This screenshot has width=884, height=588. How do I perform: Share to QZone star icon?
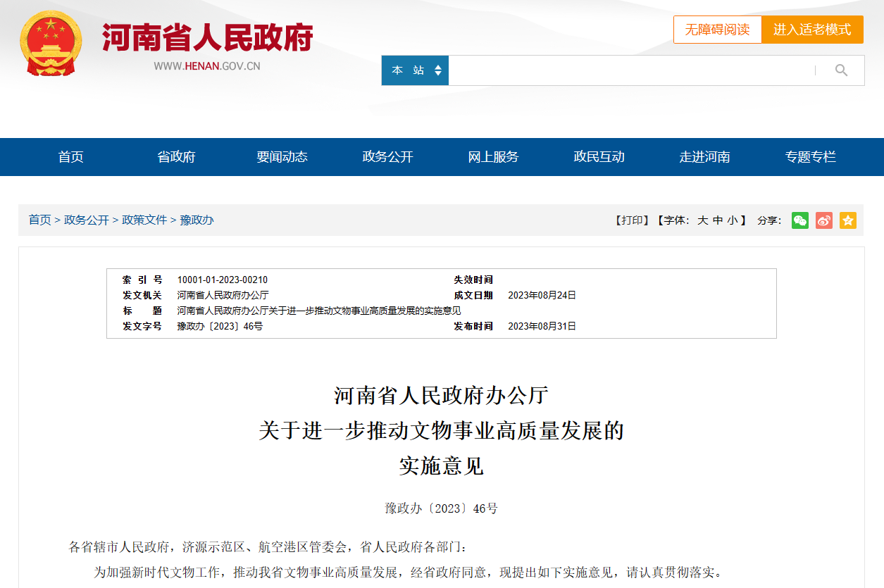coord(847,220)
